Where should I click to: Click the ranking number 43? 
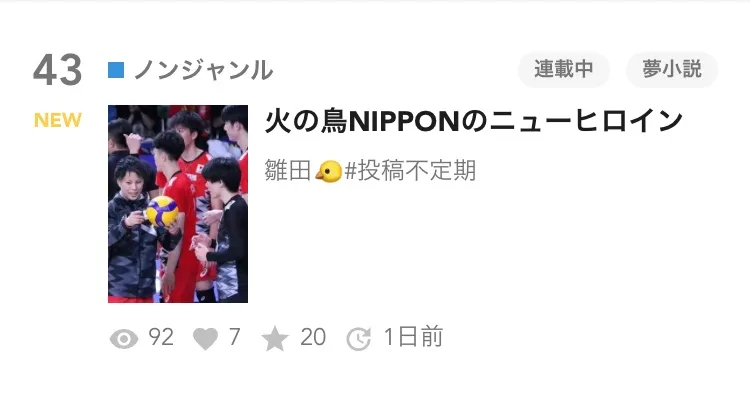pyautogui.click(x=57, y=70)
